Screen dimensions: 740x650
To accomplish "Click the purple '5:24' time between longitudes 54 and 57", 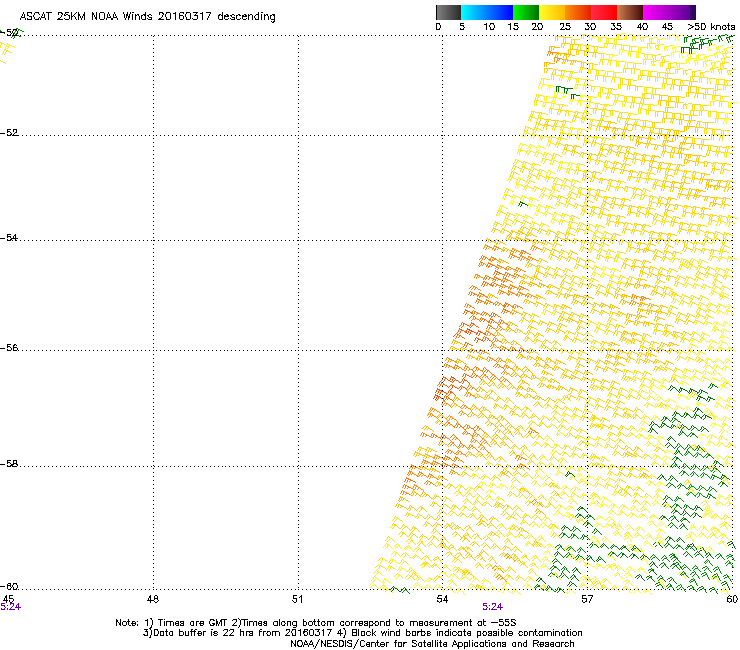I will [492, 607].
